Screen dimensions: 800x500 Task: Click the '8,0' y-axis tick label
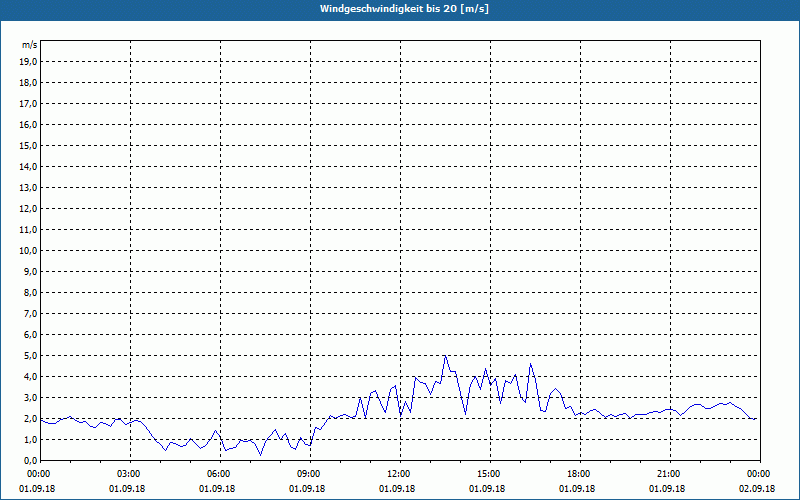(30, 292)
